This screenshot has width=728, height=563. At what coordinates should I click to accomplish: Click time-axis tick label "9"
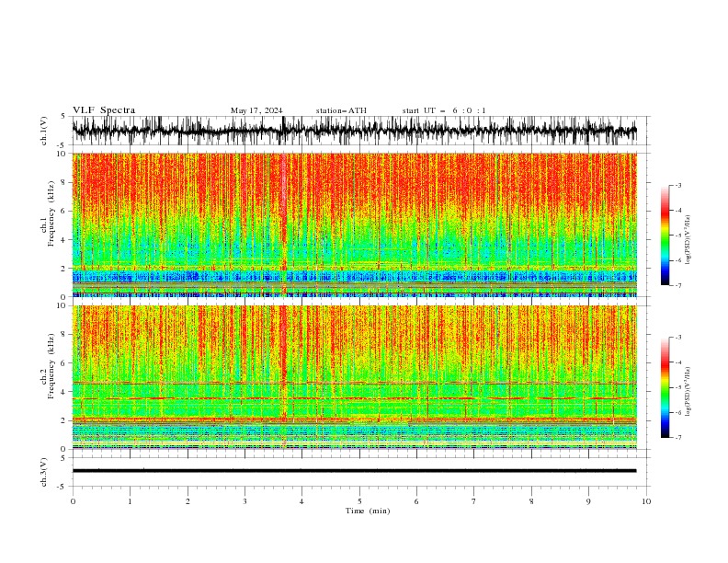(588, 501)
